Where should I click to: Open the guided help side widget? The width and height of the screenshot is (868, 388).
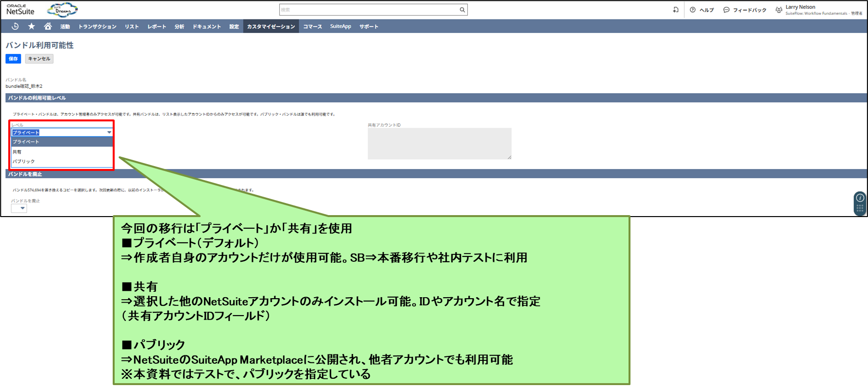pos(860,203)
